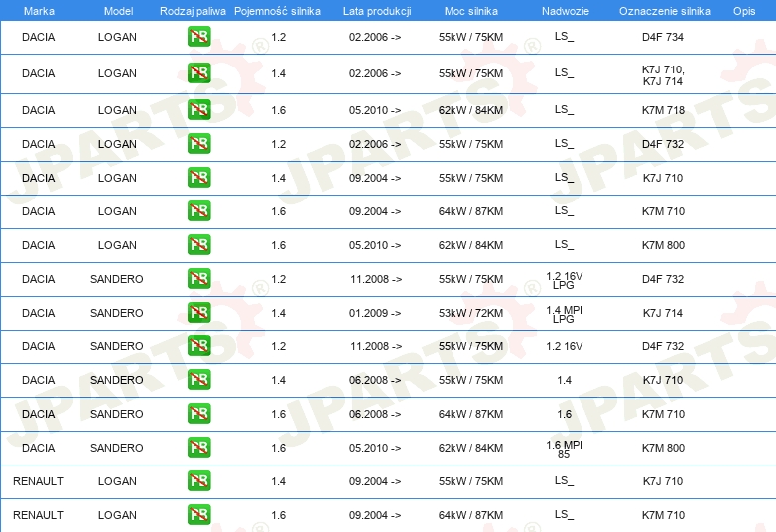Click petrol icon in K7J 710, K7J 714 row
Screen dimensions: 776x532
tap(198, 73)
